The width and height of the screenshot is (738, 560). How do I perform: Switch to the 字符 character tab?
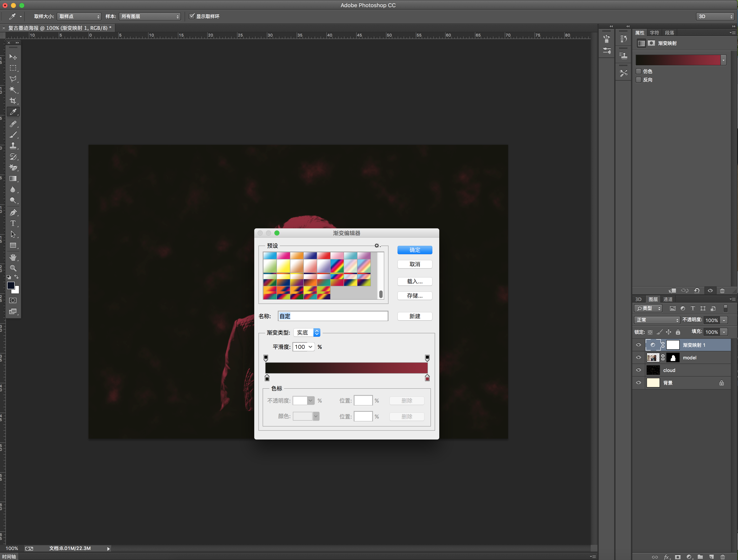click(654, 33)
